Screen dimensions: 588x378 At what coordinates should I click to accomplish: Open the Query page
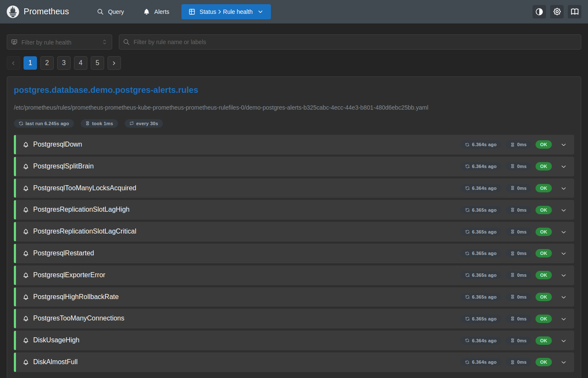coord(110,12)
